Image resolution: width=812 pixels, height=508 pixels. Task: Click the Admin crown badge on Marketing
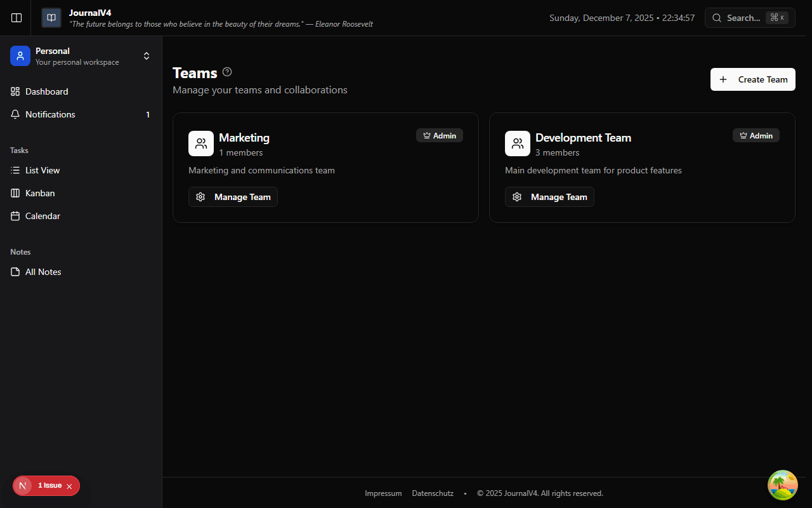coord(440,135)
